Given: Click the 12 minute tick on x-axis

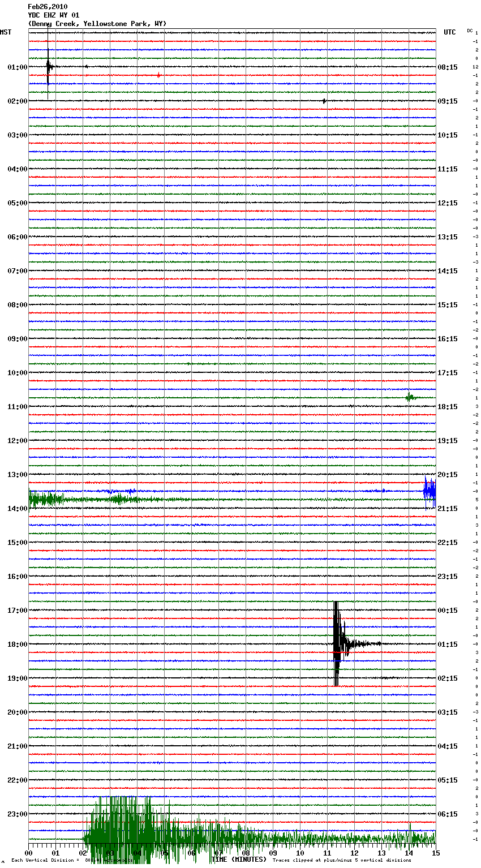Looking at the screenshot, I should pos(354,853).
